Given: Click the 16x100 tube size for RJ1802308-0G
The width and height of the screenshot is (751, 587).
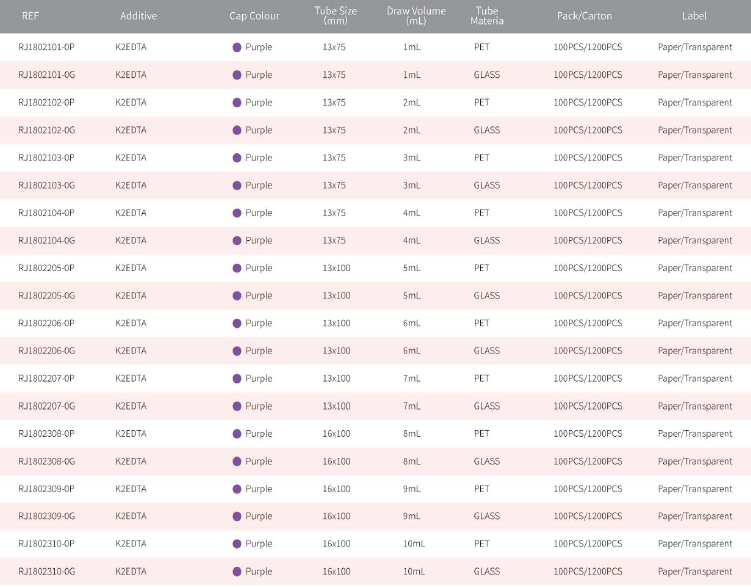Looking at the screenshot, I should tap(336, 462).
